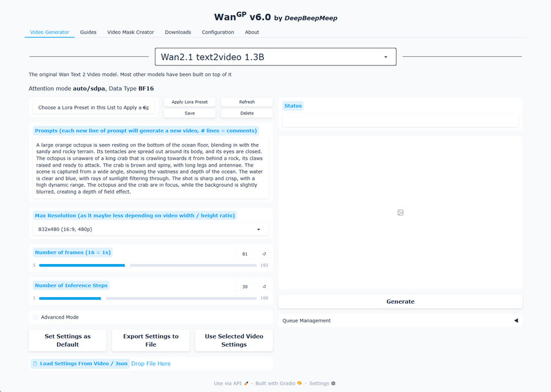Image resolution: width=551 pixels, height=392 pixels.
Task: Switch to the Video Mask Creator tab
Action: pyautogui.click(x=130, y=32)
